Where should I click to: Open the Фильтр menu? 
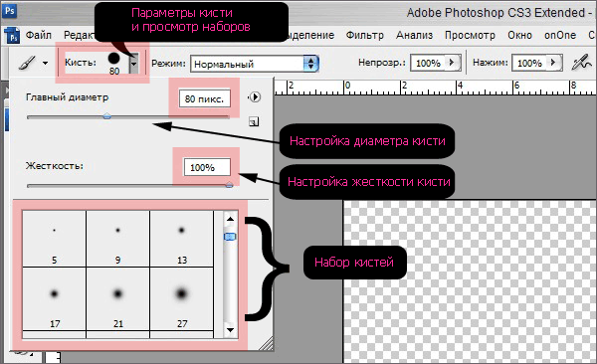(365, 35)
